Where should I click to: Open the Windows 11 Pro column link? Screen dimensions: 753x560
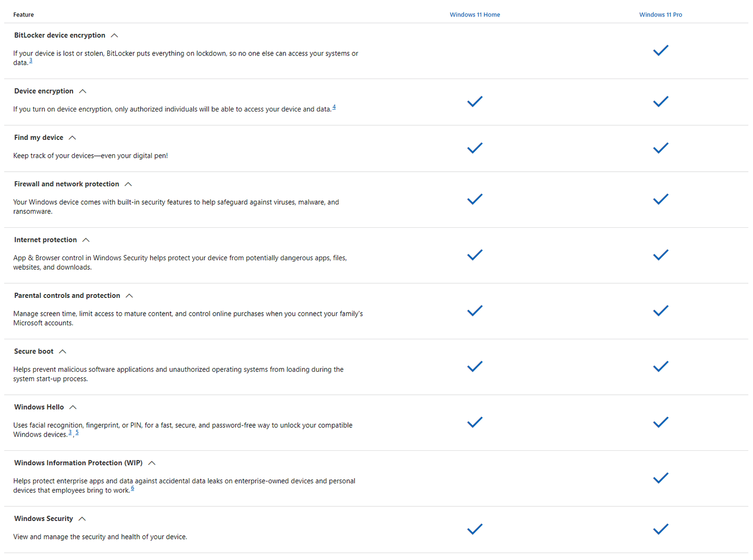[661, 14]
